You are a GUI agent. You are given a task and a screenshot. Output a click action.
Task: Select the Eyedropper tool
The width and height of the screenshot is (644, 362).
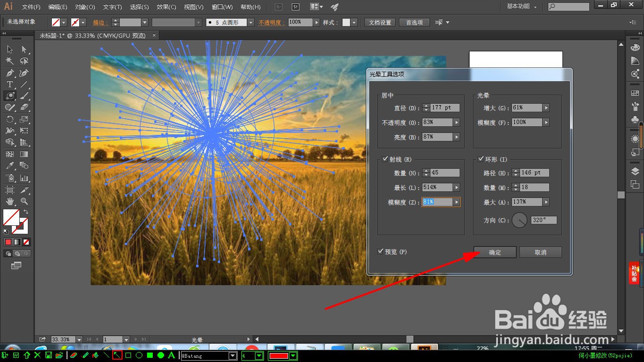[x=10, y=165]
